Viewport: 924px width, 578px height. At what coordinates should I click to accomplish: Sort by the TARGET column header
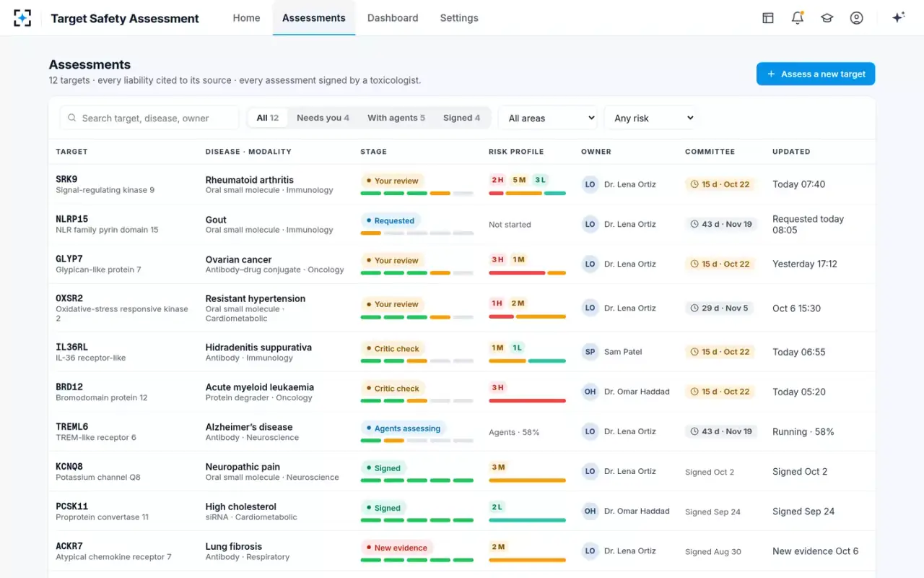coord(71,152)
